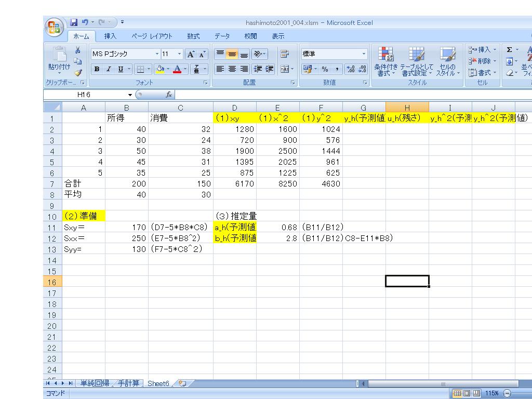The width and height of the screenshot is (532, 399).
Task: Open the fill color dropdown arrow
Action: [168, 69]
